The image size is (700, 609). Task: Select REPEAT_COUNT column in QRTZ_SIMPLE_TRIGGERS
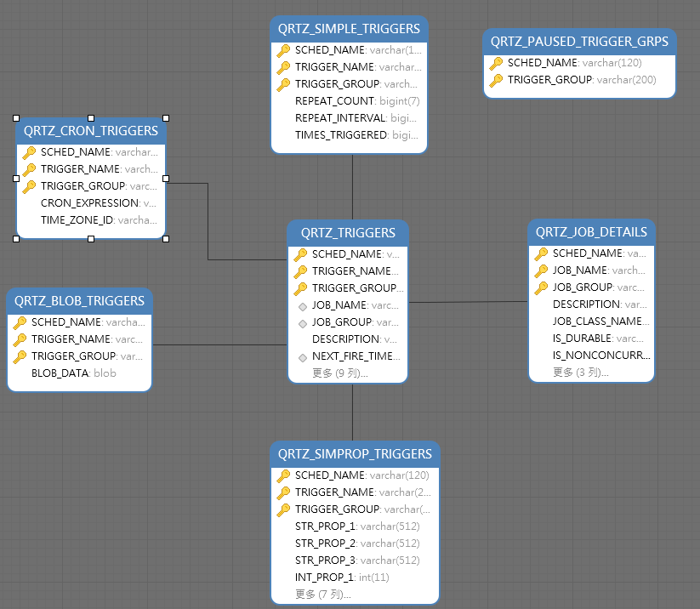click(357, 101)
